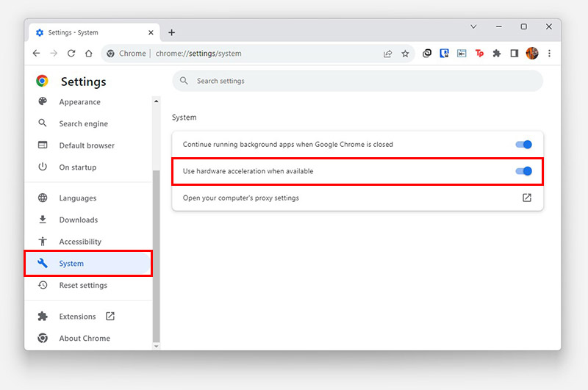Open the Chrome three-dot menu
This screenshot has height=390, width=588.
tap(549, 53)
